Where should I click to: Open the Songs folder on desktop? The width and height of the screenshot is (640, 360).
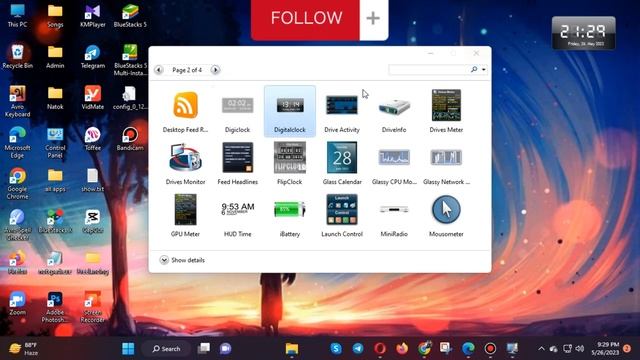(x=55, y=16)
